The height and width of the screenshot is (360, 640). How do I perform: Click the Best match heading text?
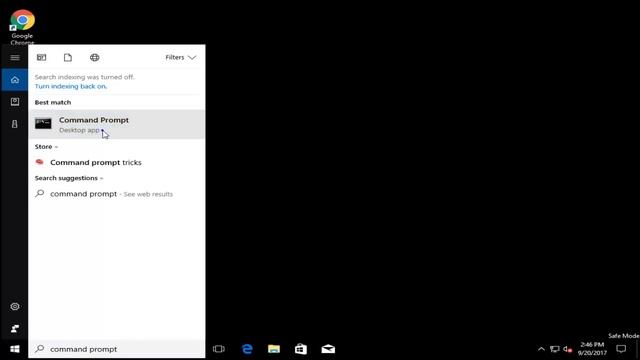coord(53,102)
